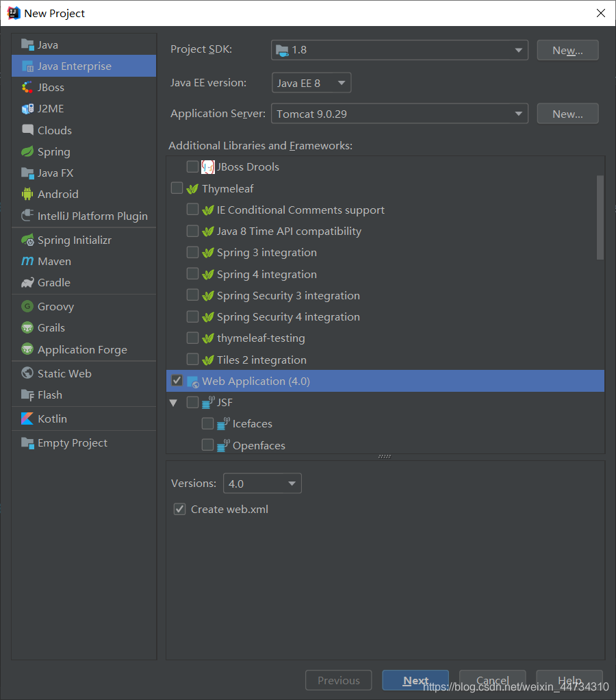The image size is (616, 700).
Task: Click the Next button
Action: [x=415, y=680]
